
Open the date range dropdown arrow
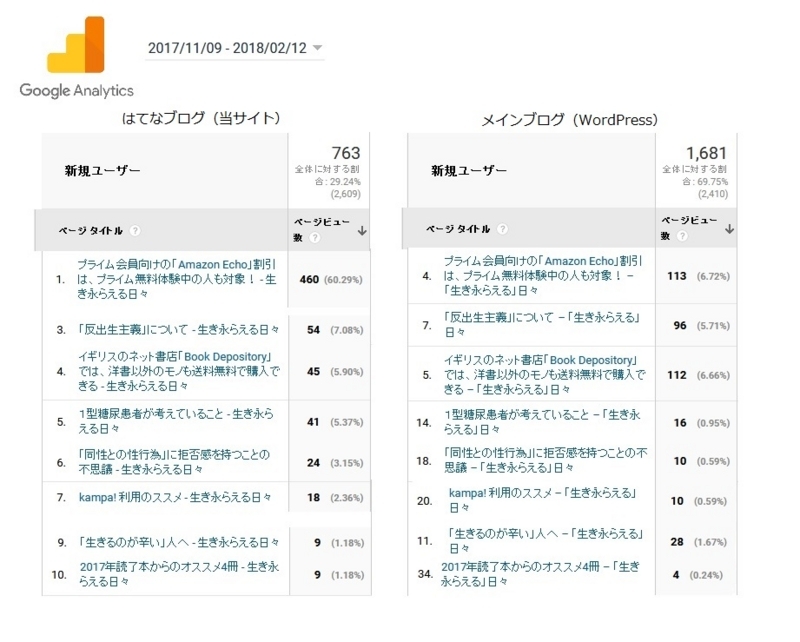[x=317, y=48]
